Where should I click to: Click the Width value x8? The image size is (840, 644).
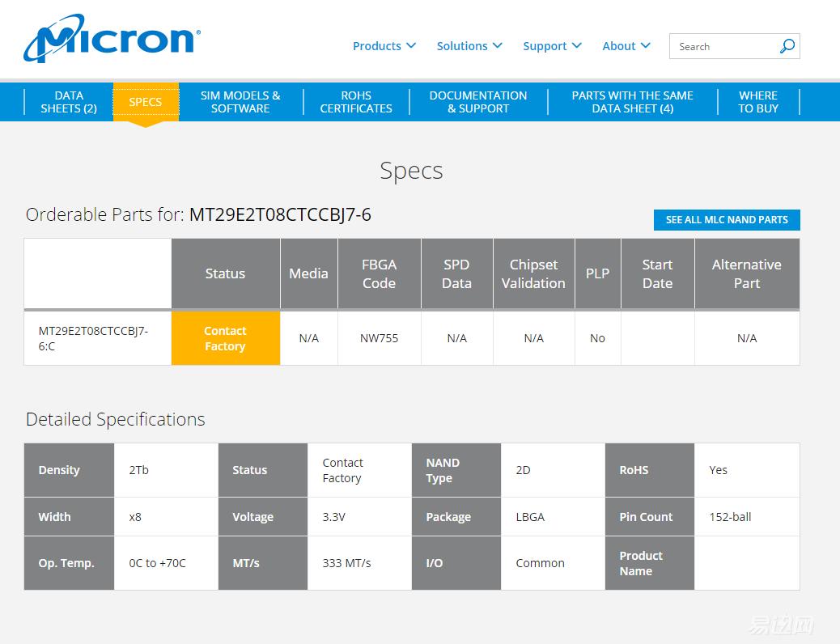(x=135, y=517)
